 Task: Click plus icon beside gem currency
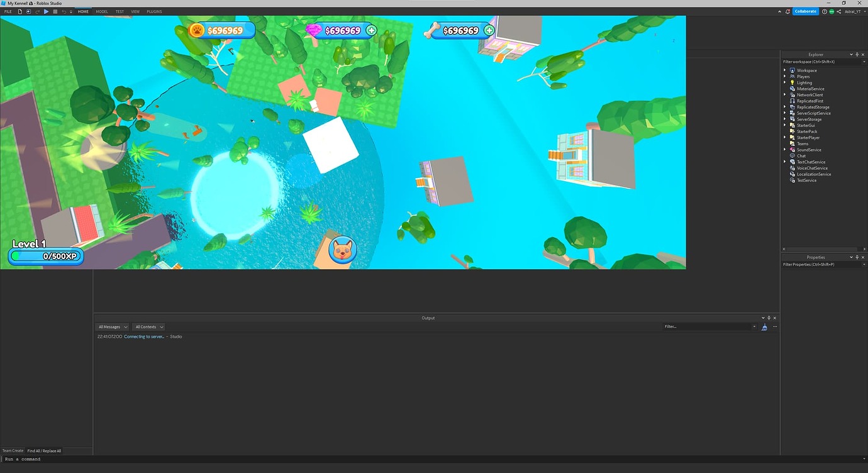click(371, 30)
